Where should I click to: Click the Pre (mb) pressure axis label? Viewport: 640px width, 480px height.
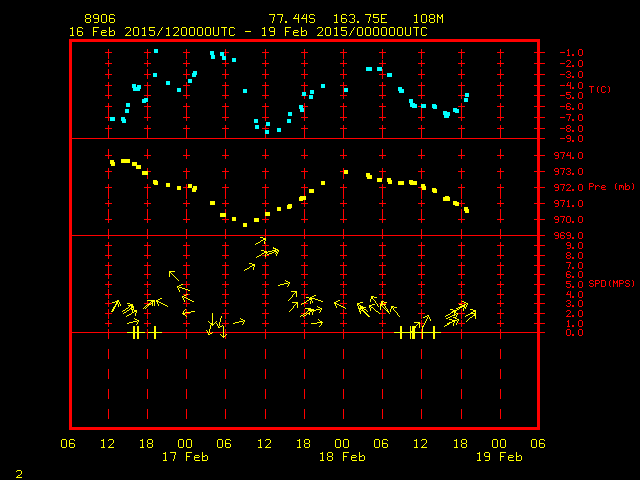(611, 187)
